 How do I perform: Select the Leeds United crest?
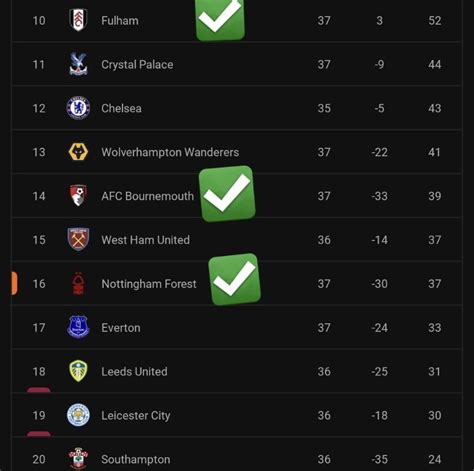78,371
